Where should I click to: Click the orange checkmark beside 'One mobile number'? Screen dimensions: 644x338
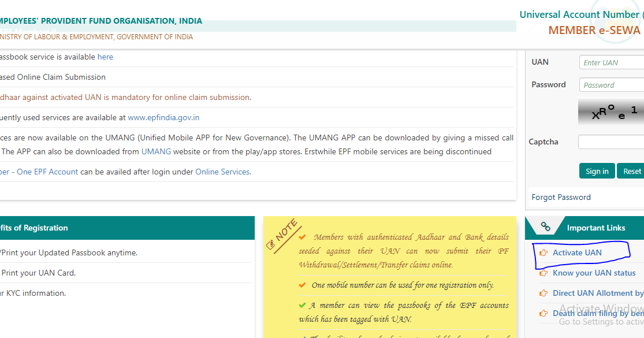tap(302, 285)
